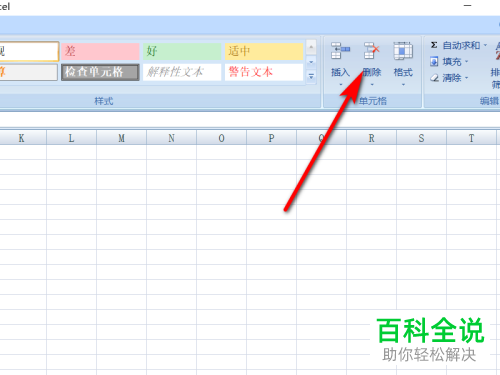Click the Fill (填充) icon
500x375 pixels.
(x=434, y=62)
